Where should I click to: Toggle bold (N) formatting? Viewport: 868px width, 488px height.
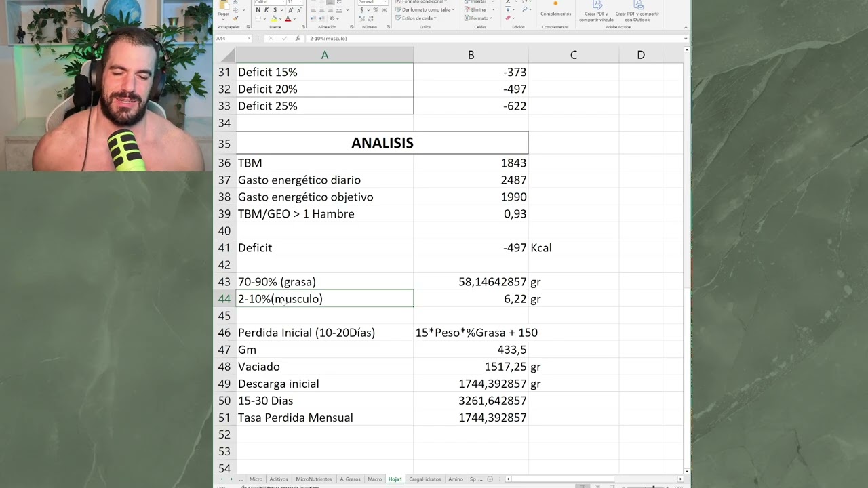(258, 10)
